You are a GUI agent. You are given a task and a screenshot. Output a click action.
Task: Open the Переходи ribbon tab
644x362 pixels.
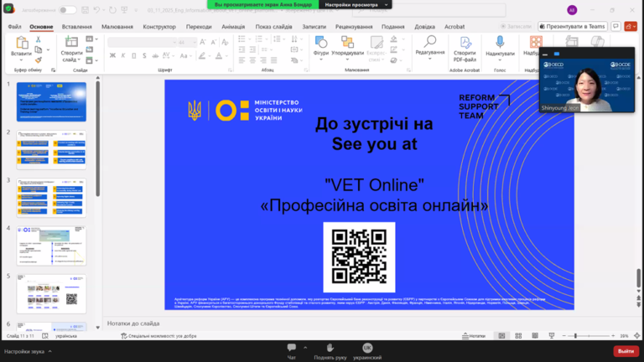point(199,27)
